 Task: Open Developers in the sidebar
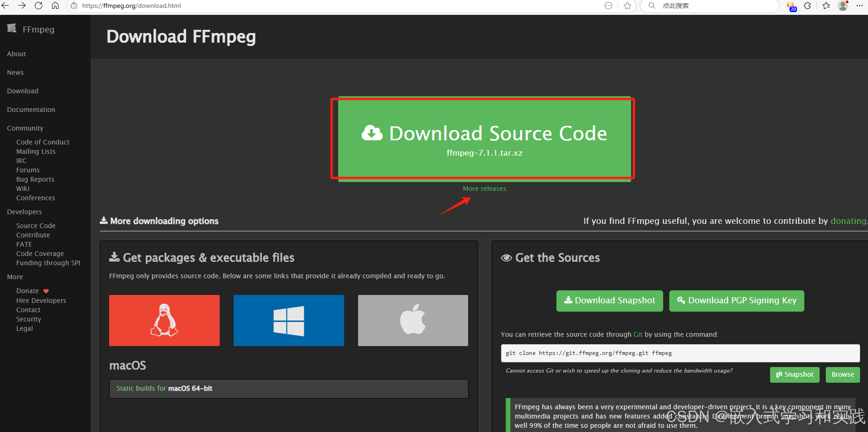[25, 212]
